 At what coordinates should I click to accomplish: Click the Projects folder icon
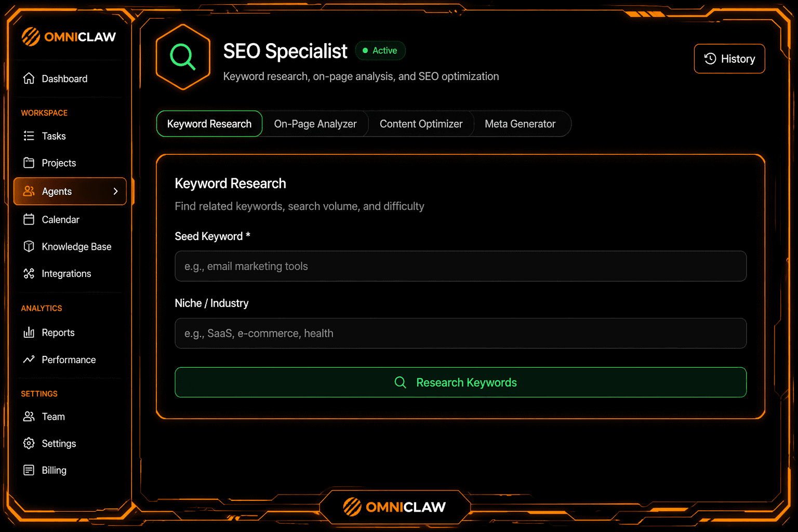point(29,163)
